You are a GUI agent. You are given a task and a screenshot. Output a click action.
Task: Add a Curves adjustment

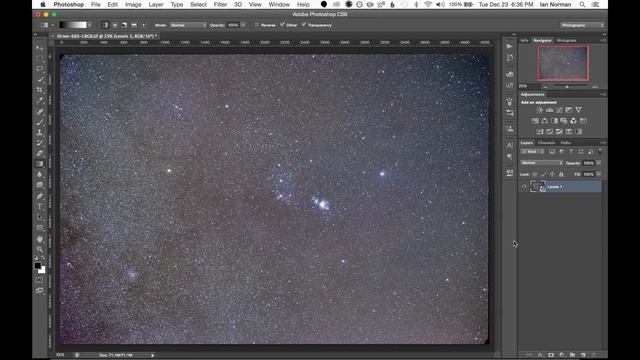[559, 110]
